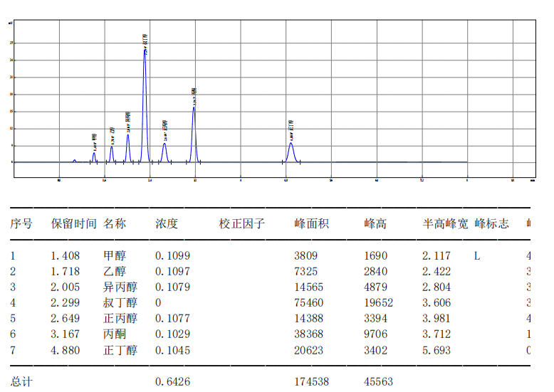Click the total peak area 174538
The height and width of the screenshot is (392, 554).
pyautogui.click(x=311, y=381)
